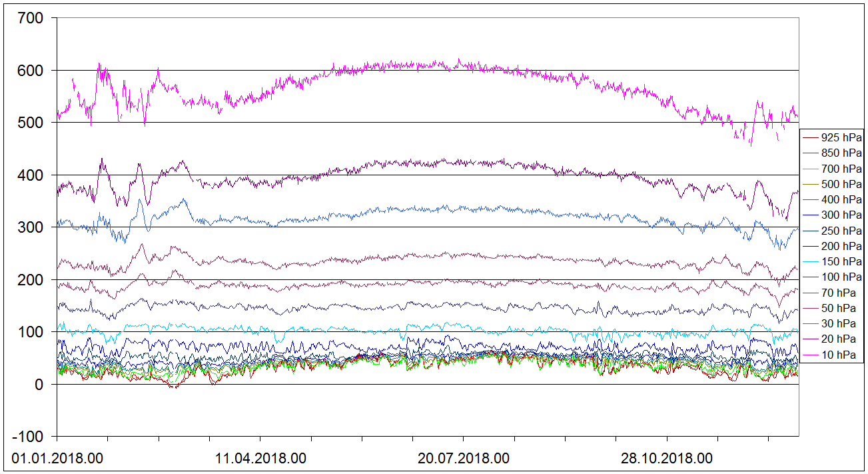Image resolution: width=868 pixels, height=474 pixels.
Task: Select the 850 hPa legend label
Action: tap(841, 153)
